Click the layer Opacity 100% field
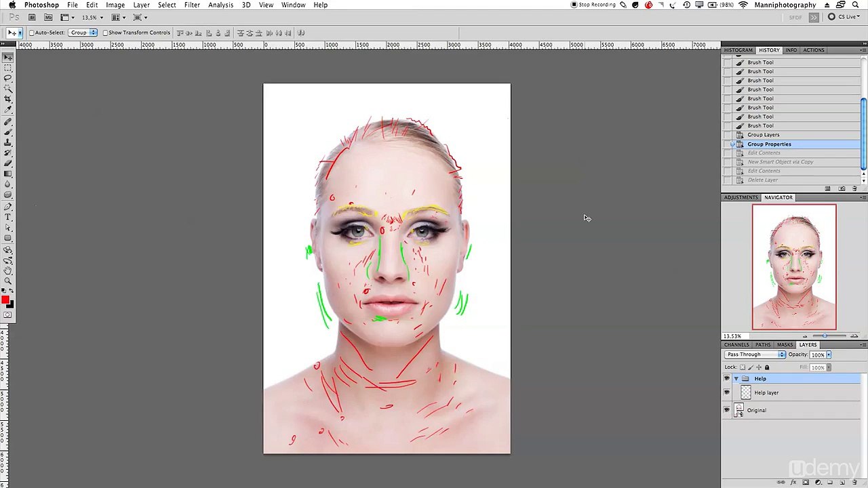The width and height of the screenshot is (868, 488). click(x=817, y=354)
